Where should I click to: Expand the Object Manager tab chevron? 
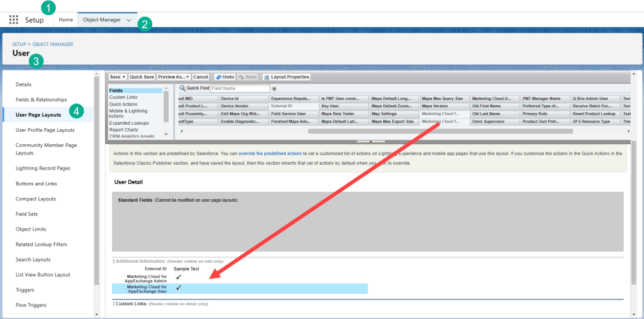tap(129, 20)
